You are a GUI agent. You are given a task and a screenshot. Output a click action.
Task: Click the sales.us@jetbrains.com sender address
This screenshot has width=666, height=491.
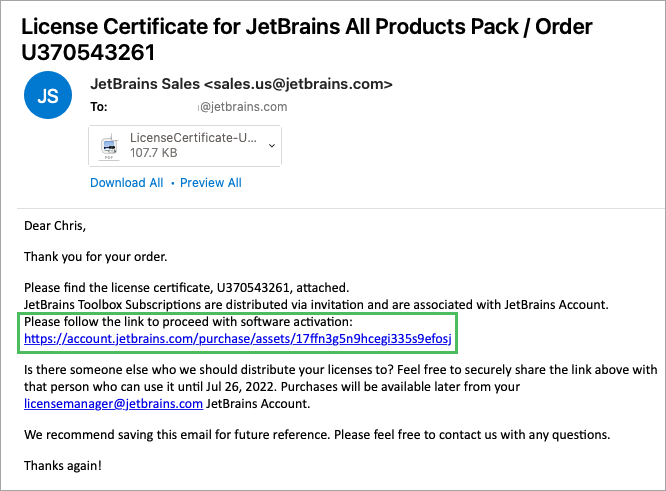(297, 84)
